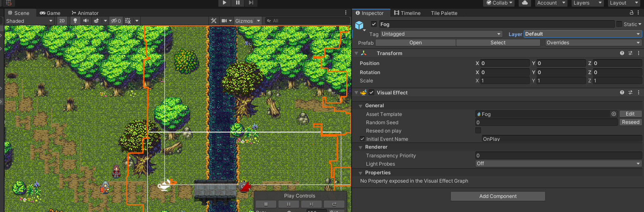Click the main toolbar pause button
Image resolution: width=644 pixels, height=212 pixels.
pos(238,3)
